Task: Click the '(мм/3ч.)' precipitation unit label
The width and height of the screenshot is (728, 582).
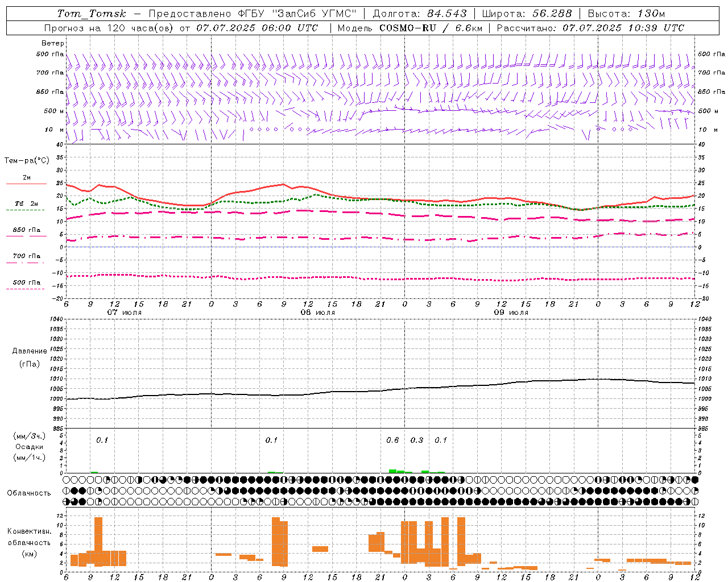Action: 30,436
